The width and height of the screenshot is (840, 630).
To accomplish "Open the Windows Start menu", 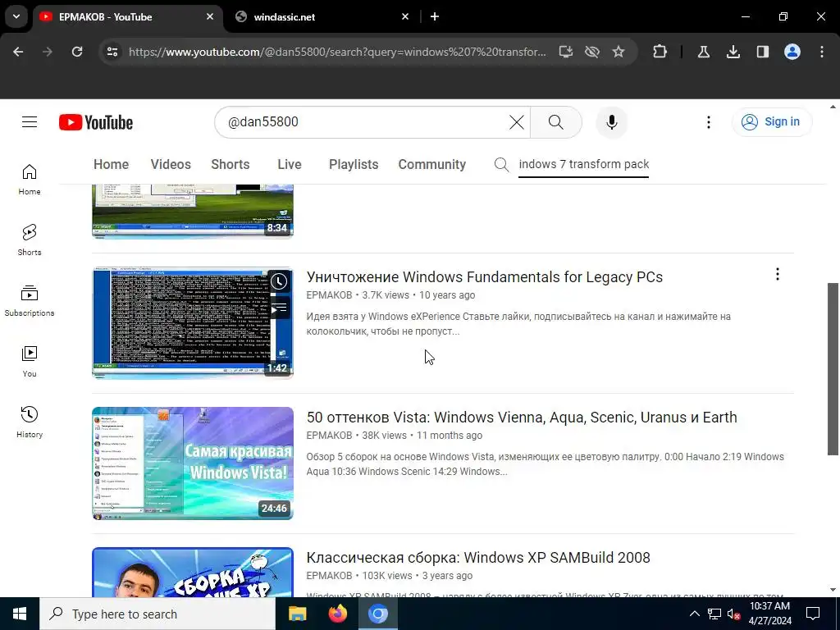I will click(x=20, y=614).
